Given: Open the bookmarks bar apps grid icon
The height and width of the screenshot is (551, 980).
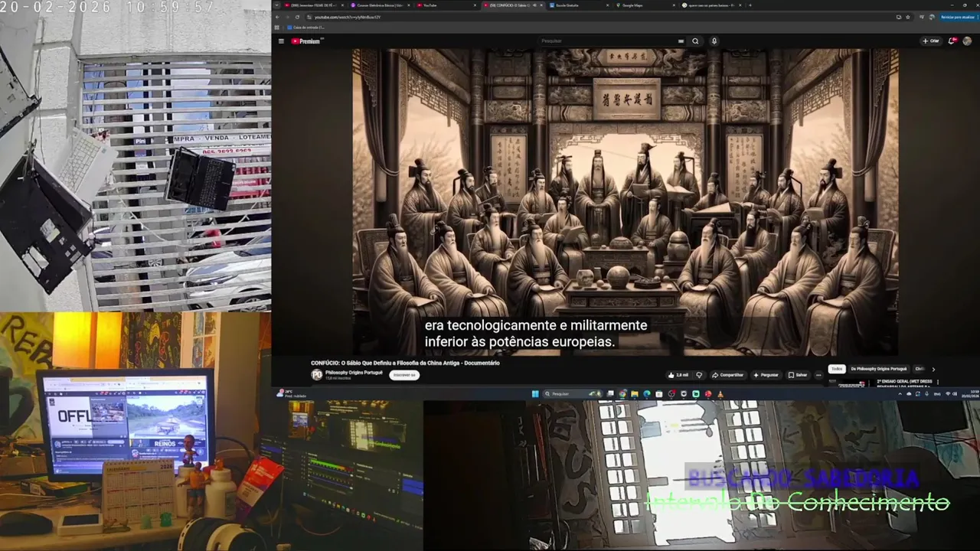Looking at the screenshot, I should 277,28.
